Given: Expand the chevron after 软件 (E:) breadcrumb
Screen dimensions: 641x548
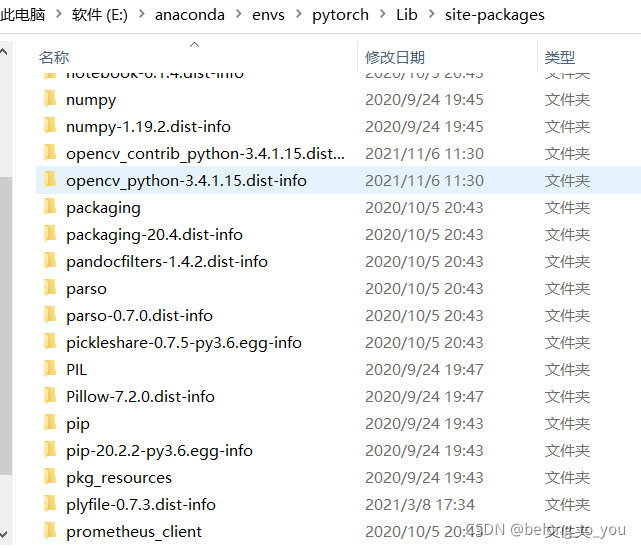Looking at the screenshot, I should (141, 14).
